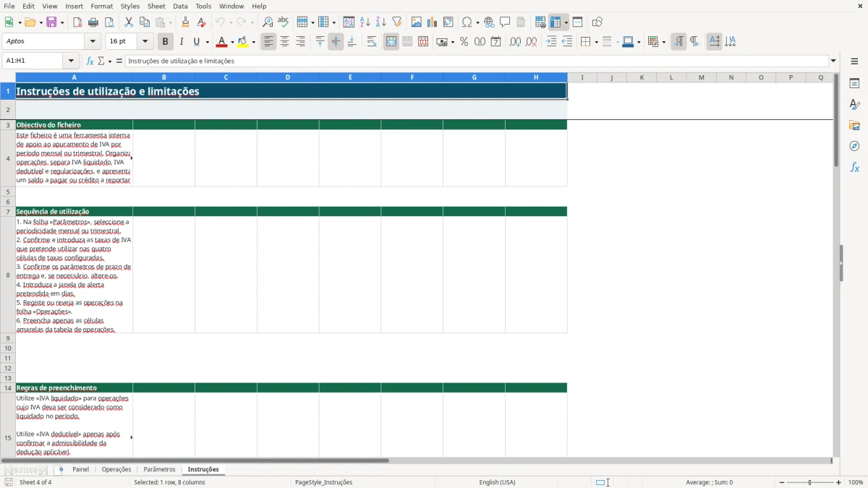Click the Export as PDF icon
Image resolution: width=868 pixels, height=488 pixels.
(x=77, y=22)
